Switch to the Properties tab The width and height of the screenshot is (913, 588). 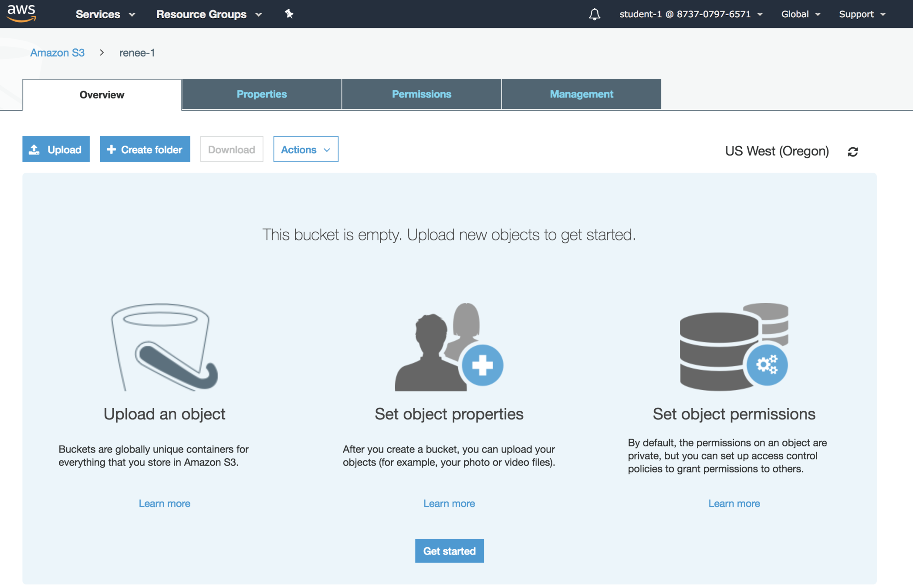(261, 94)
